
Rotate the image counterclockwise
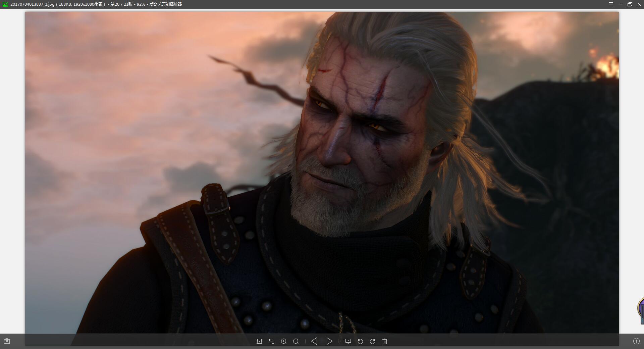pos(360,341)
